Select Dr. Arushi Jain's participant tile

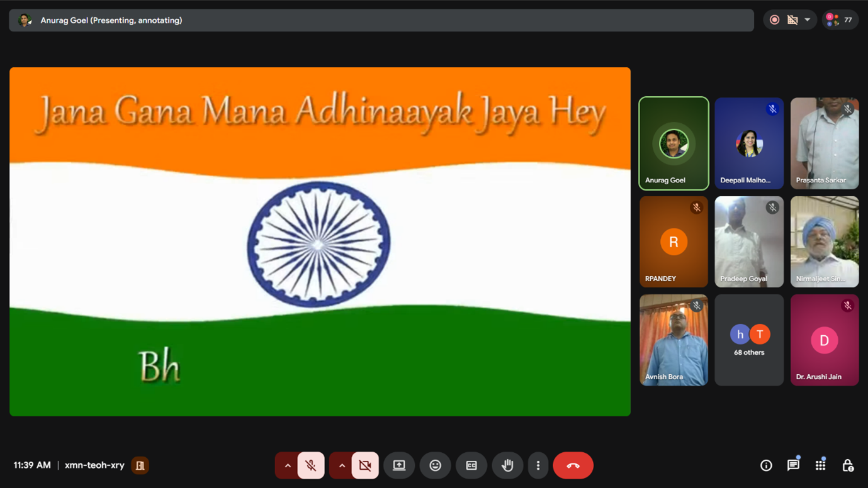tap(825, 340)
